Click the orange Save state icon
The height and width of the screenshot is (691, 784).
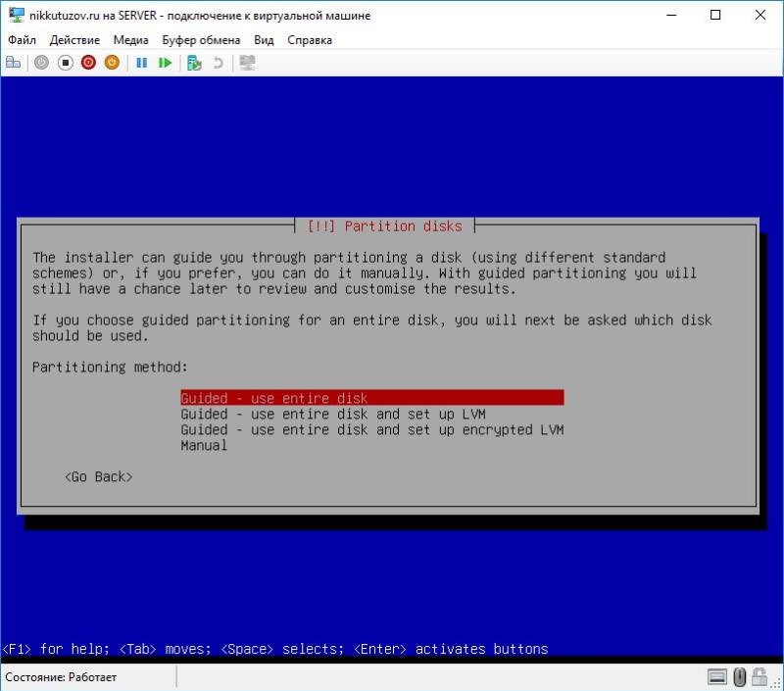[112, 63]
